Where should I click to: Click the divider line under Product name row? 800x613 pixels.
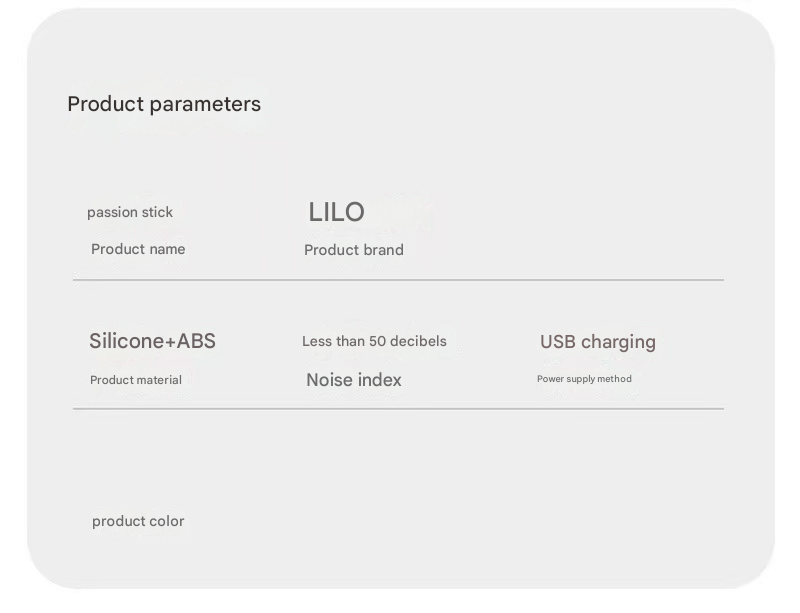398,280
